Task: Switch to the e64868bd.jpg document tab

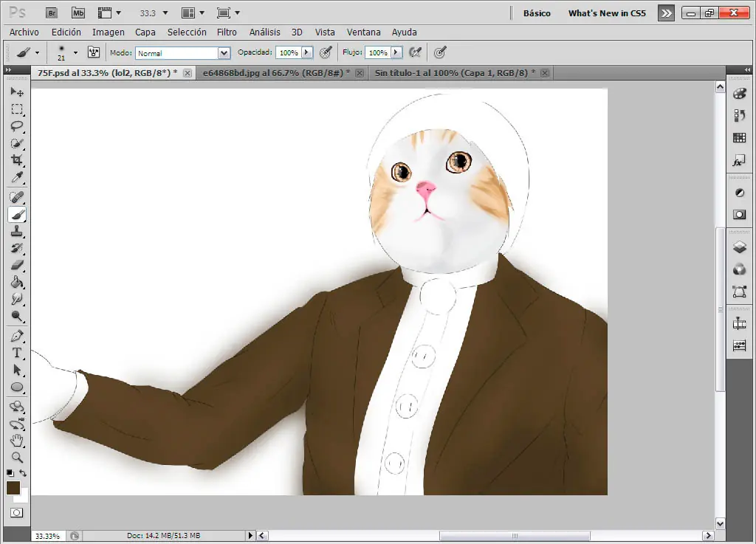Action: point(277,73)
